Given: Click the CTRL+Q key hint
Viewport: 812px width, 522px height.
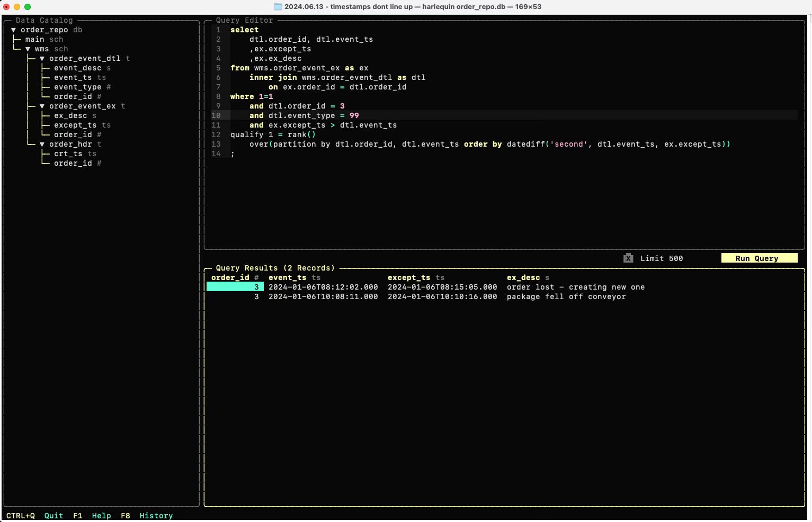Looking at the screenshot, I should point(21,516).
